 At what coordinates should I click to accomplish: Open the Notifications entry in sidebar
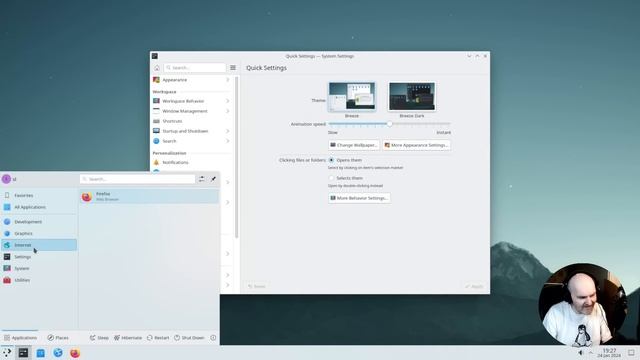[x=191, y=162]
